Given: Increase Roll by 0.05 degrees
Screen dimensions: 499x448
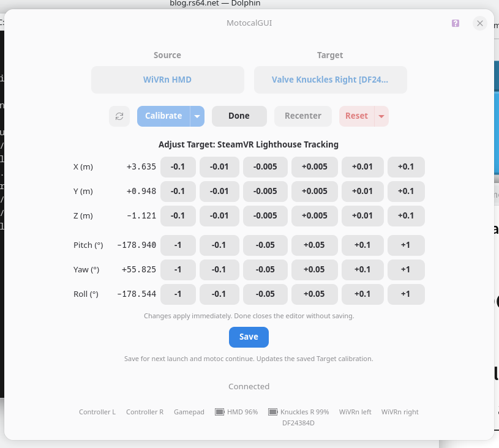Looking at the screenshot, I should [x=315, y=294].
